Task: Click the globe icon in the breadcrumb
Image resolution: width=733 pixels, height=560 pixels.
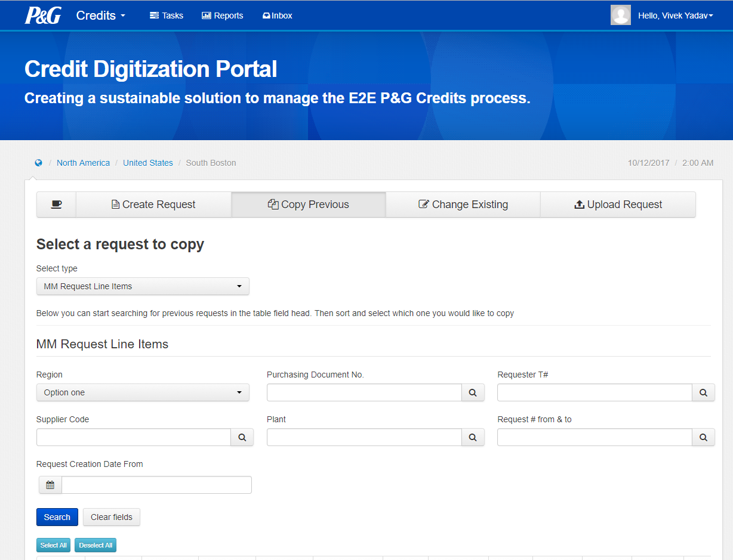Action: point(39,163)
